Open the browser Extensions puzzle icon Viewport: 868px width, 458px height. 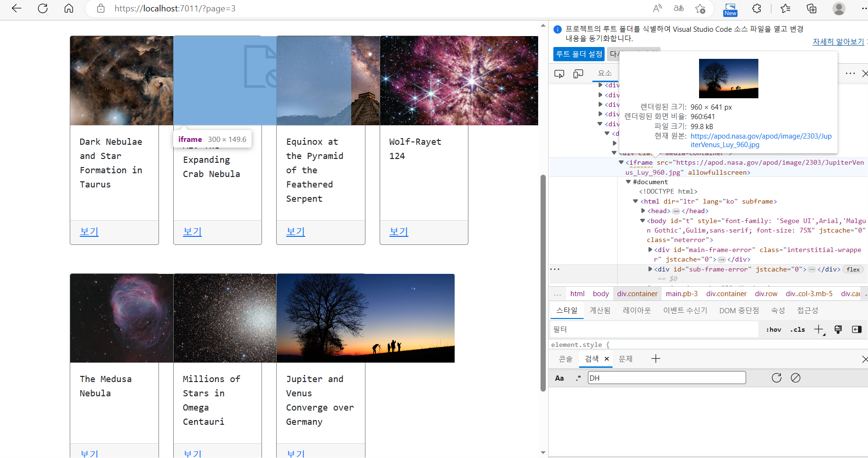756,9
